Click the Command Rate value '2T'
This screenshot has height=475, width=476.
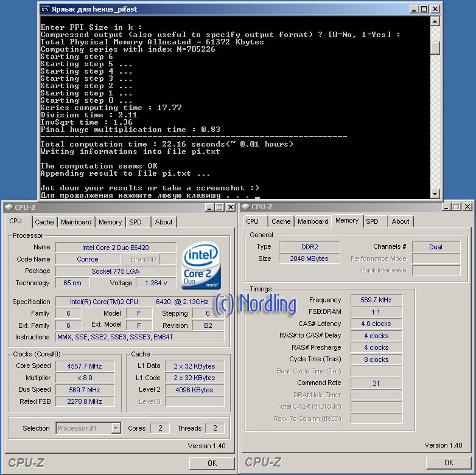tap(376, 383)
